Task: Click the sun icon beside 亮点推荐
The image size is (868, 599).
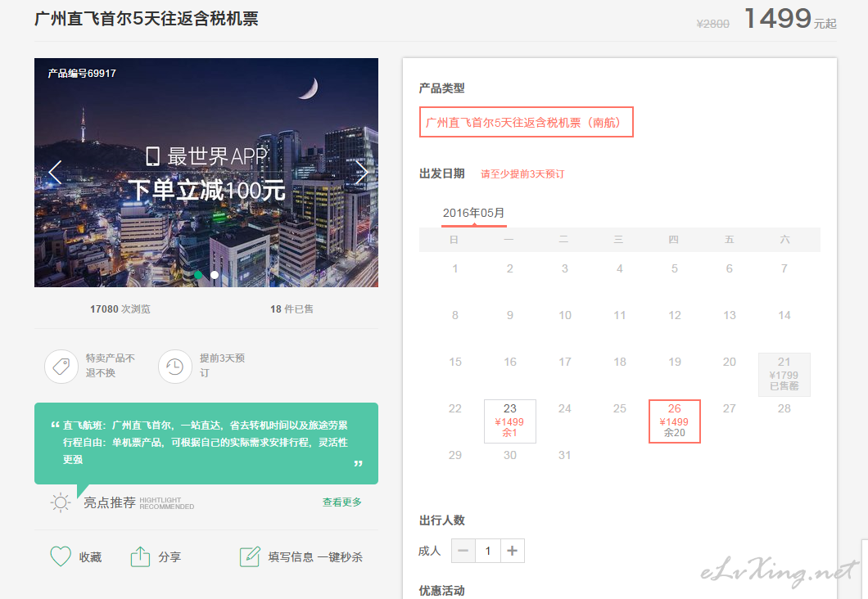Action: tap(61, 502)
